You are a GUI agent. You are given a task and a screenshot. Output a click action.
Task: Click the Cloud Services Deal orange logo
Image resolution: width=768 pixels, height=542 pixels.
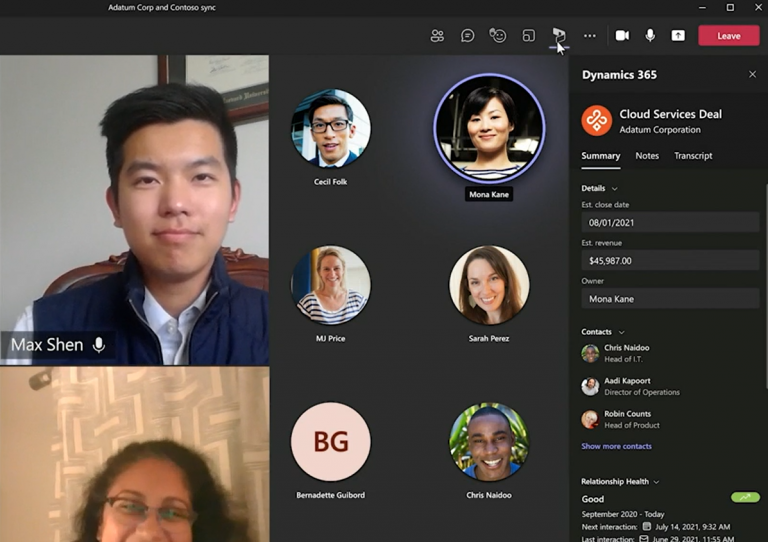(597, 120)
